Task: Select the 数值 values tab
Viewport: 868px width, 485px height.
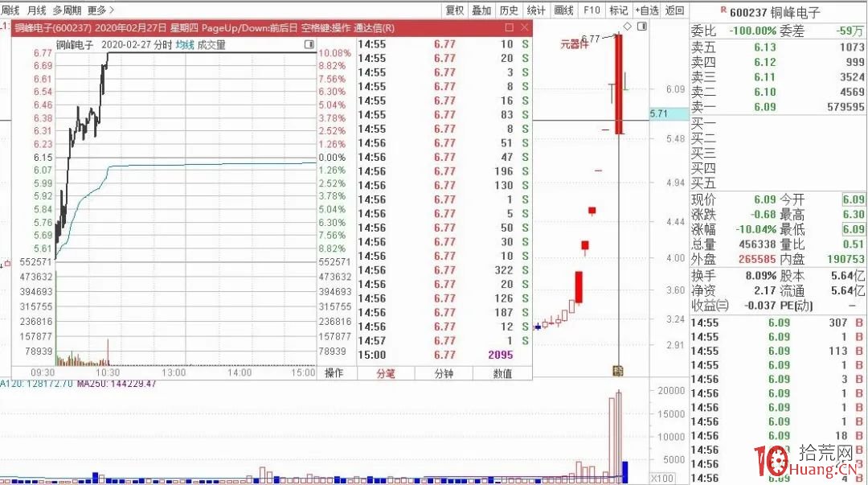Action: pos(502,373)
